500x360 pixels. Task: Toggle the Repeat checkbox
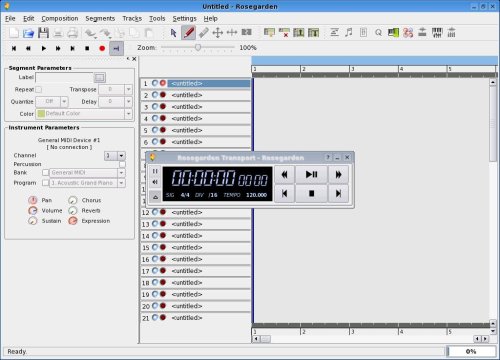click(39, 89)
